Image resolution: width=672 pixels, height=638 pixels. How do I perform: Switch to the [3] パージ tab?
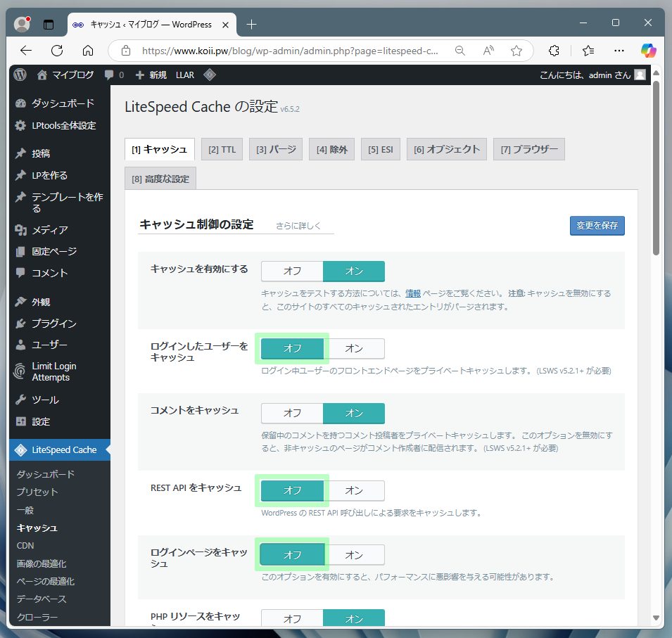276,149
